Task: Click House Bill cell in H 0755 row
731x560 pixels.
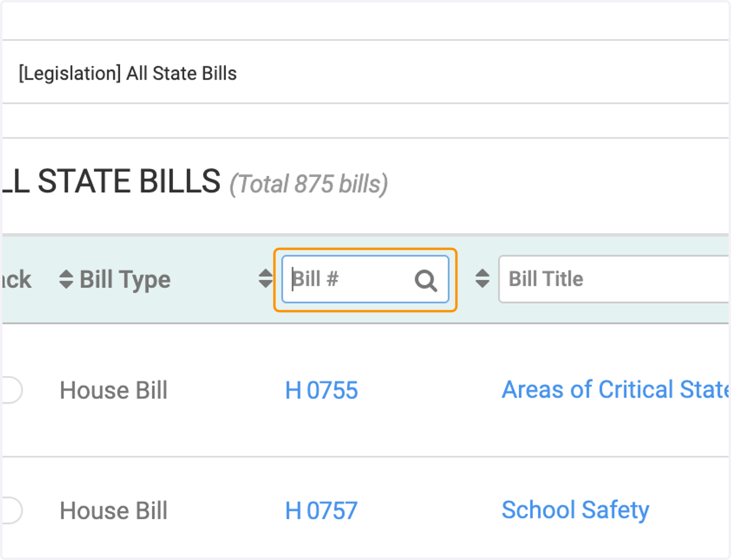Action: [114, 391]
